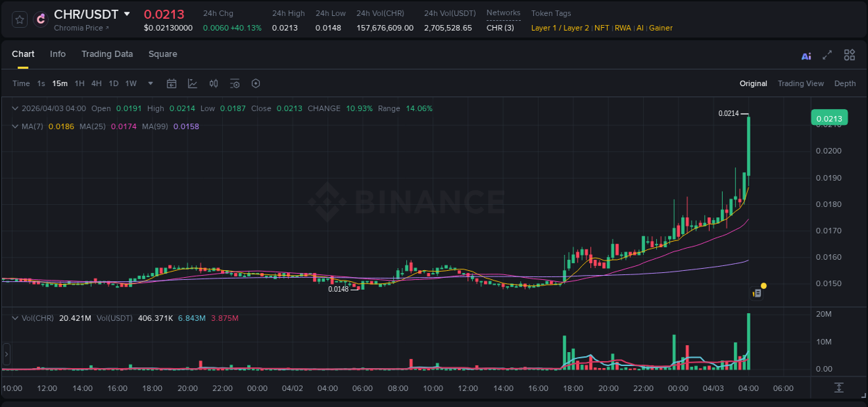
Task: Open the Chromia Price external link
Action: [x=81, y=28]
